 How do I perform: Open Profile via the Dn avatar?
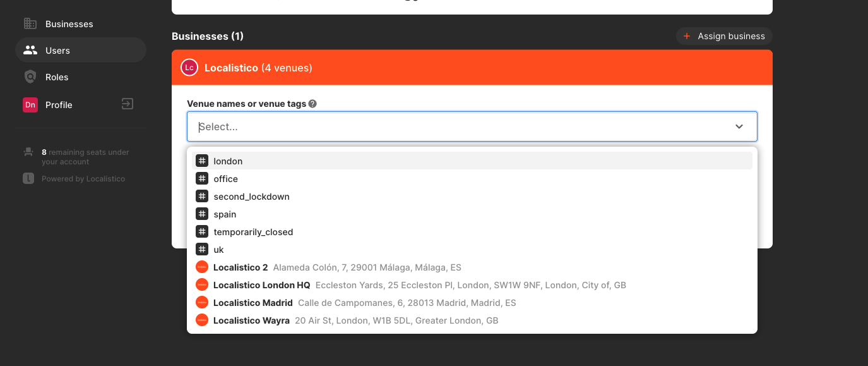pos(30,105)
